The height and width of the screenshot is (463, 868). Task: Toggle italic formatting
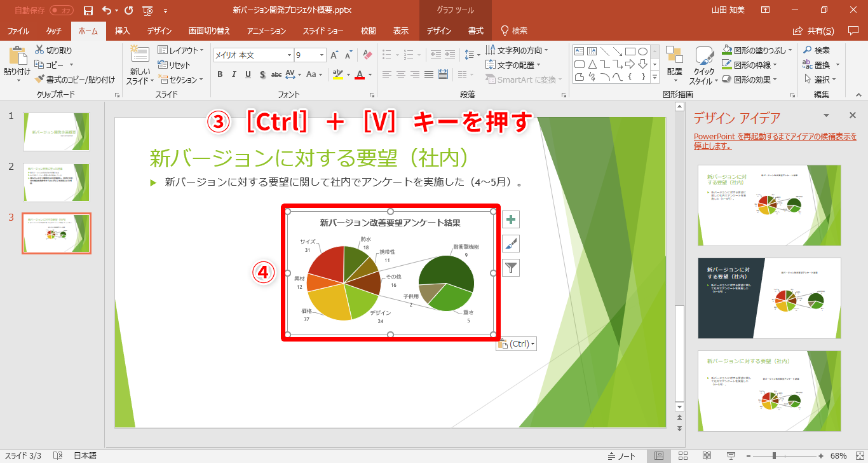(233, 74)
